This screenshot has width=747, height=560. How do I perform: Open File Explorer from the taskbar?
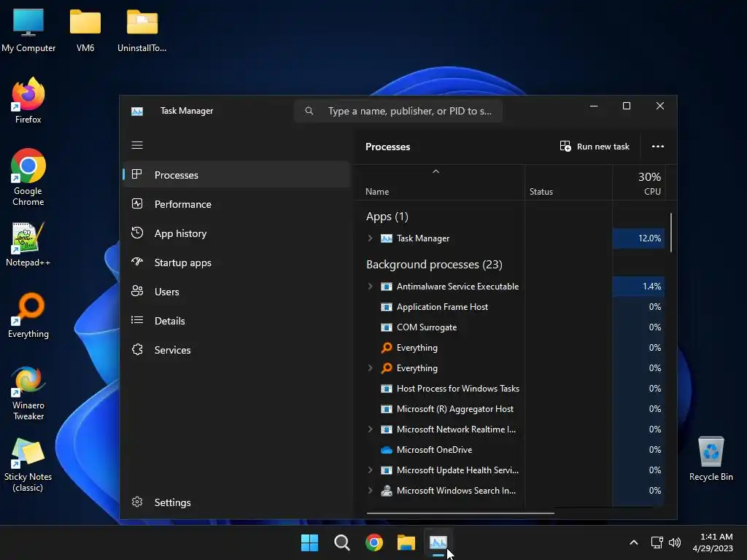(406, 542)
